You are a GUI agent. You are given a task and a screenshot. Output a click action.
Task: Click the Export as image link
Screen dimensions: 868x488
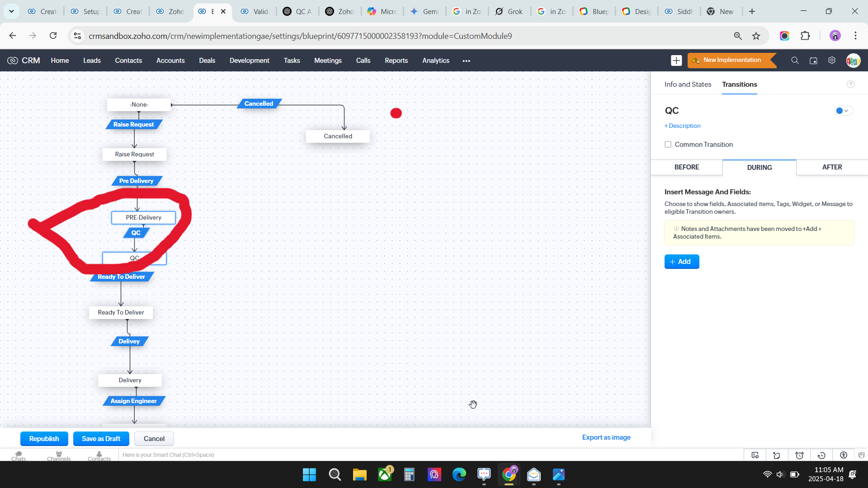coord(606,437)
